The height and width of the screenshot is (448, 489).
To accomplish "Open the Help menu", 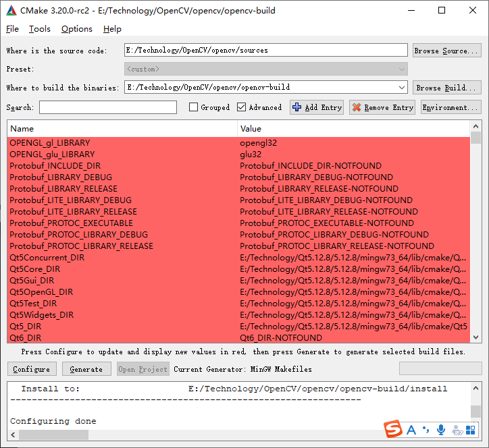I will 112,29.
